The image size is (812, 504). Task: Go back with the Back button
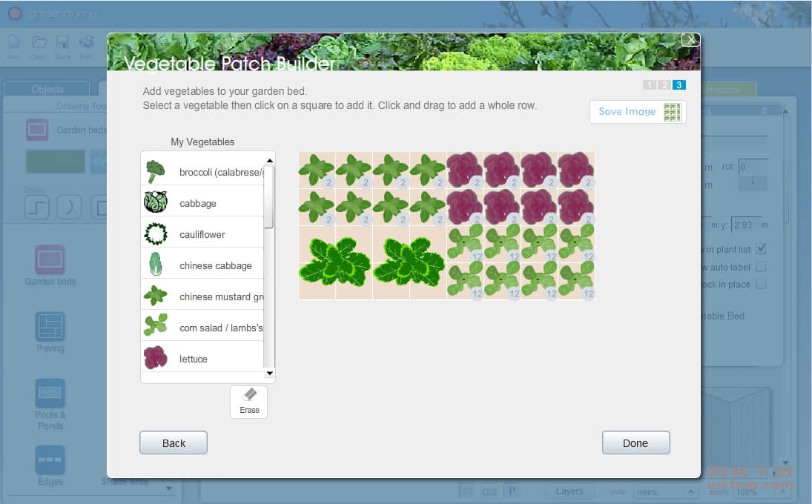point(174,443)
